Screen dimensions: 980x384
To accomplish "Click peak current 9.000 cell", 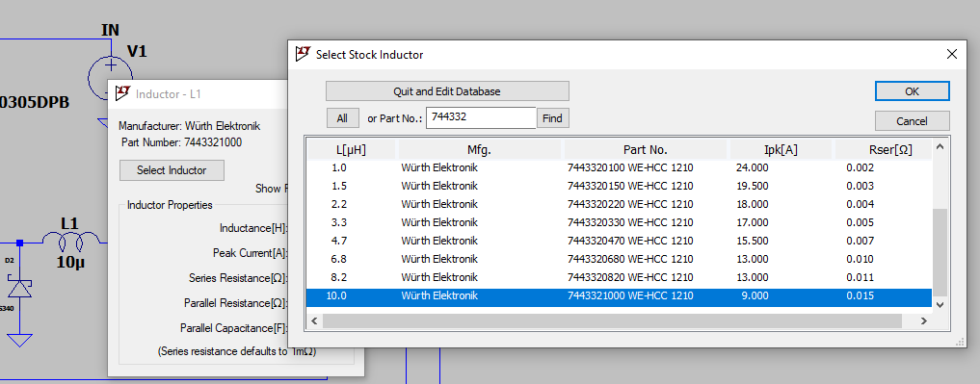I will (755, 296).
